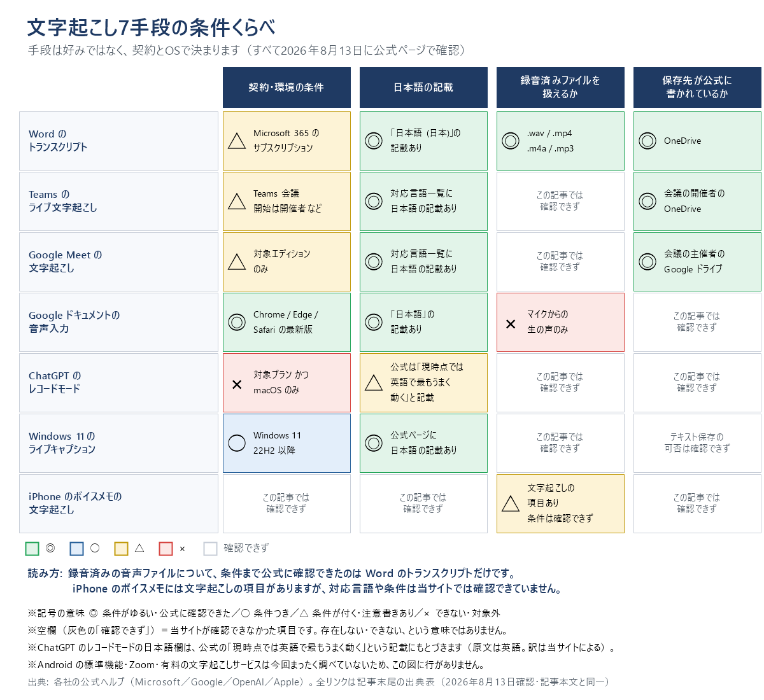Click the 確認できず cell in Google ドキュメント row's 保存先 column
Viewport: 764px width, 700px height.
pyautogui.click(x=697, y=322)
